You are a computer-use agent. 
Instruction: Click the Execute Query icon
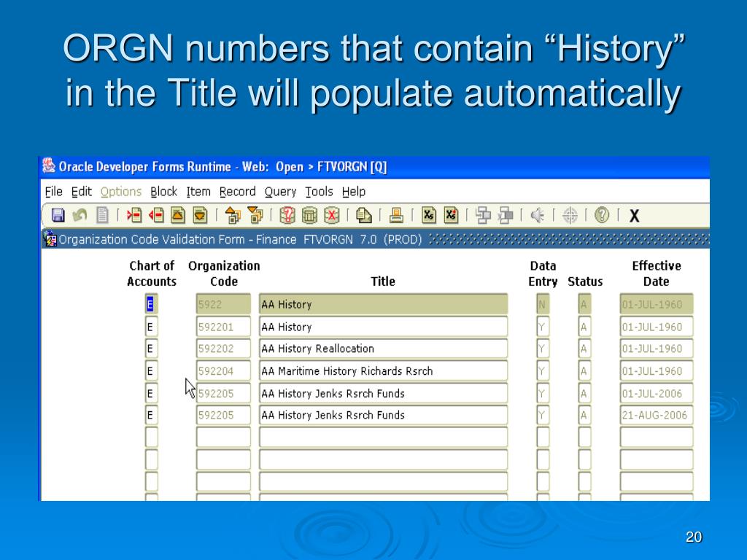point(309,215)
